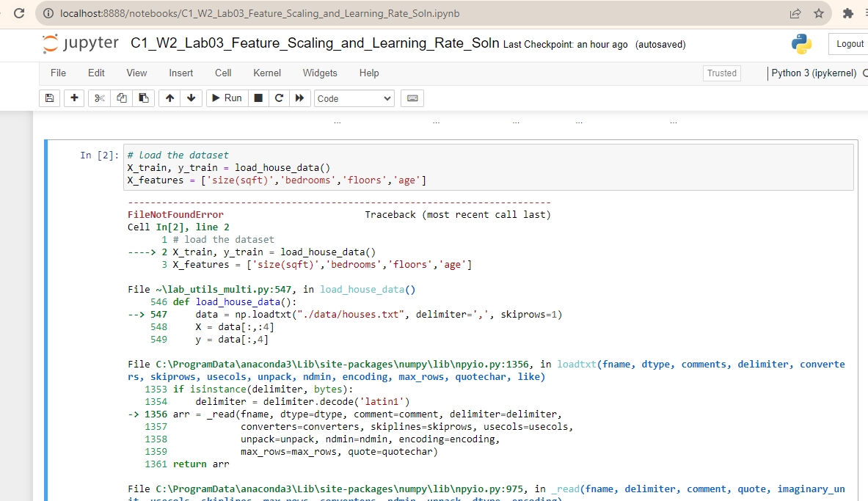Paste cells below using the clipboard icon
Screen dimensions: 868x501
pyautogui.click(x=143, y=98)
